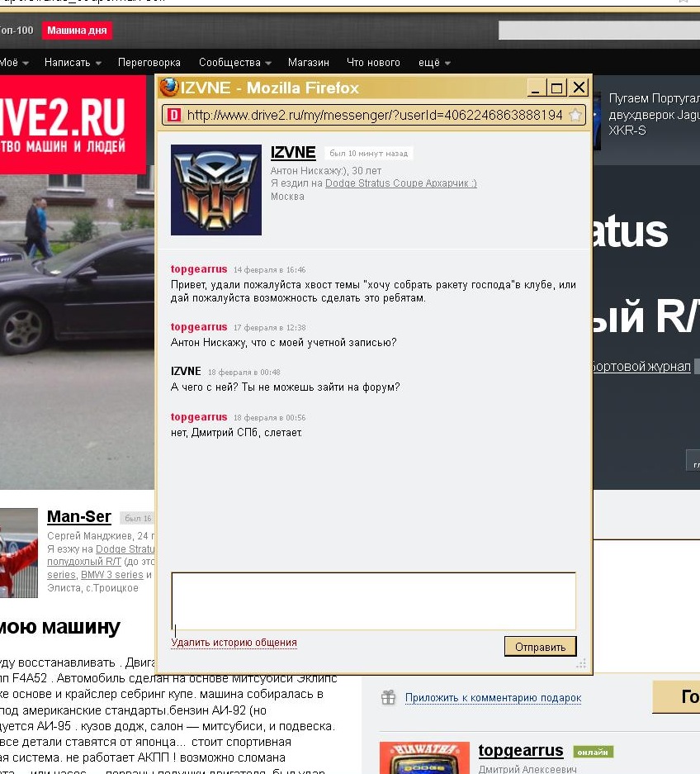Click 'был 10 минут назад' status text

click(368, 154)
